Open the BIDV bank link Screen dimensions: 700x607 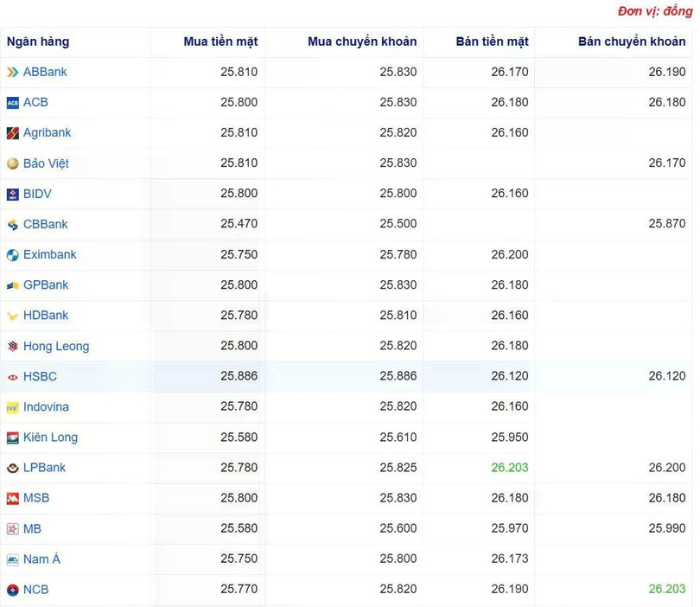tap(37, 194)
